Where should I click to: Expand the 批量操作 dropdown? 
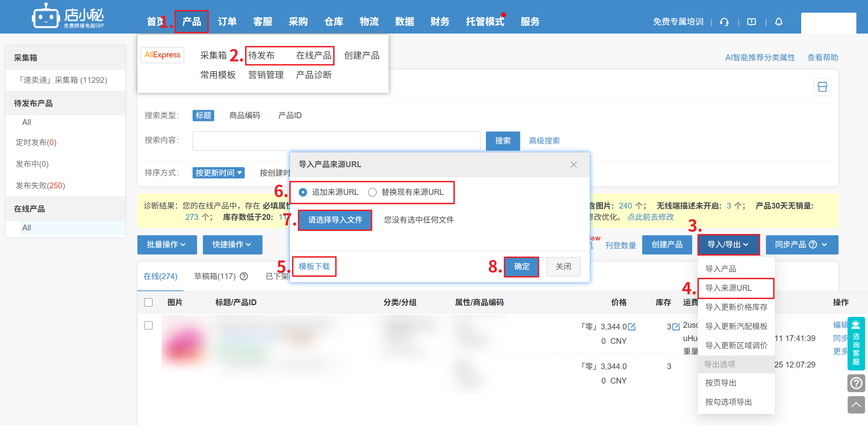(167, 245)
